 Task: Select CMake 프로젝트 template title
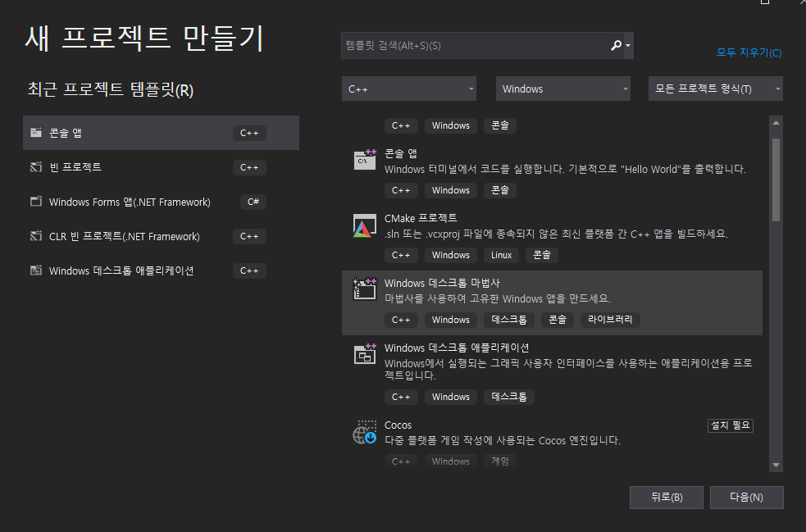421,218
